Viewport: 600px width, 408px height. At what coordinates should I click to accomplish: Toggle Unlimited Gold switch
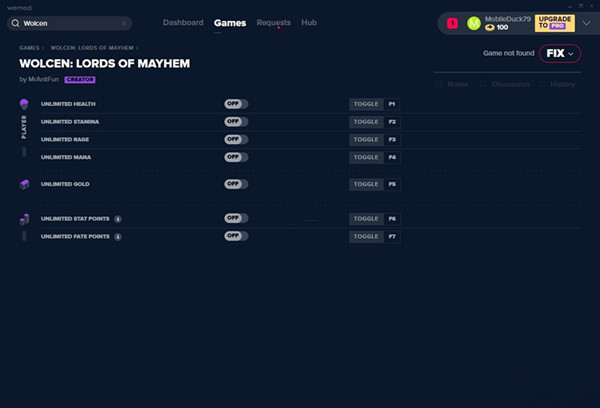[236, 184]
